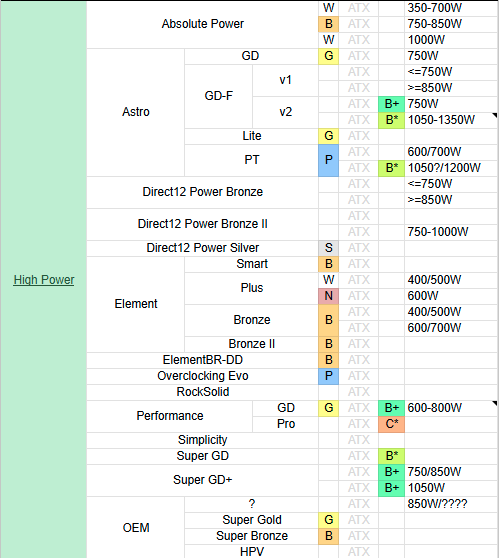Select the Super Gold OEM cell
Image resolution: width=499 pixels, height=558 pixels.
click(252, 520)
